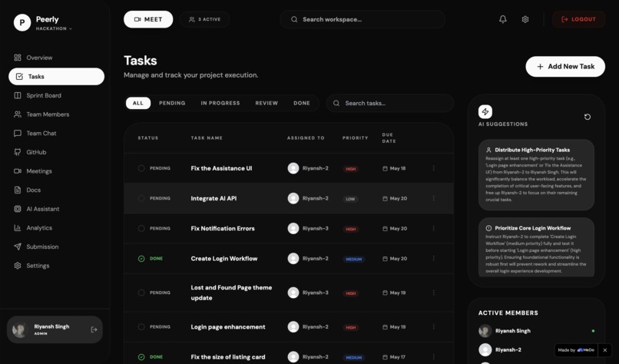The image size is (619, 364).
Task: Click the Made by MeDo link
Action: click(576, 350)
